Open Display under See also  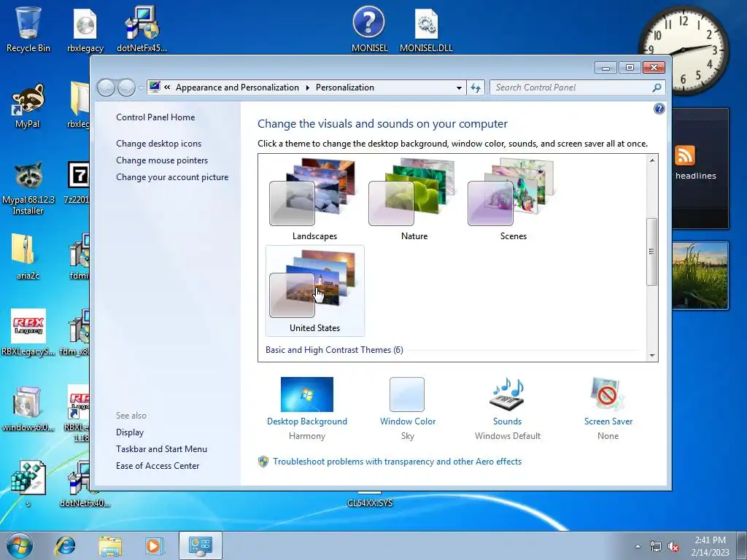[130, 432]
